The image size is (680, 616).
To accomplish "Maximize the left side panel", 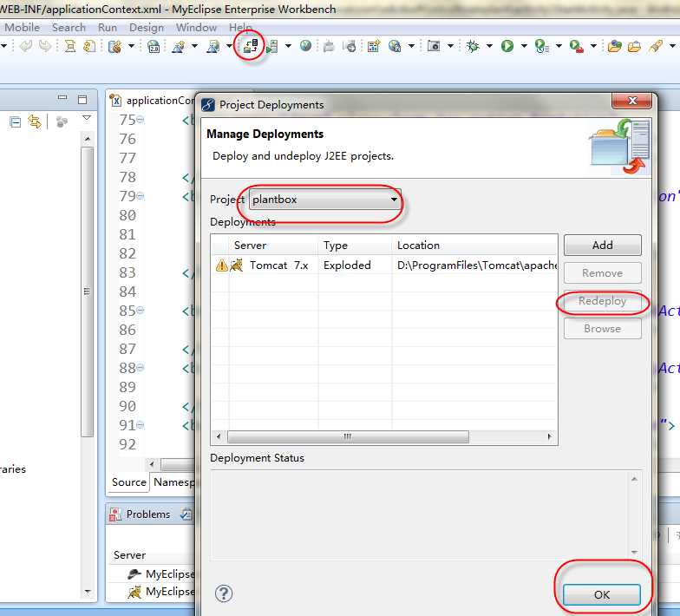I will tap(82, 100).
